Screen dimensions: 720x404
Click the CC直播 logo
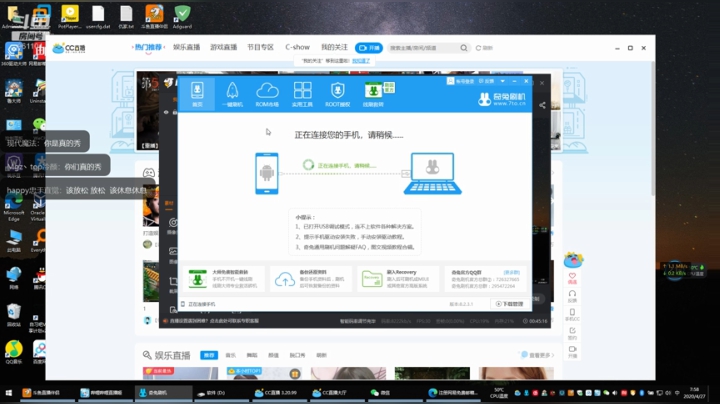[69, 48]
